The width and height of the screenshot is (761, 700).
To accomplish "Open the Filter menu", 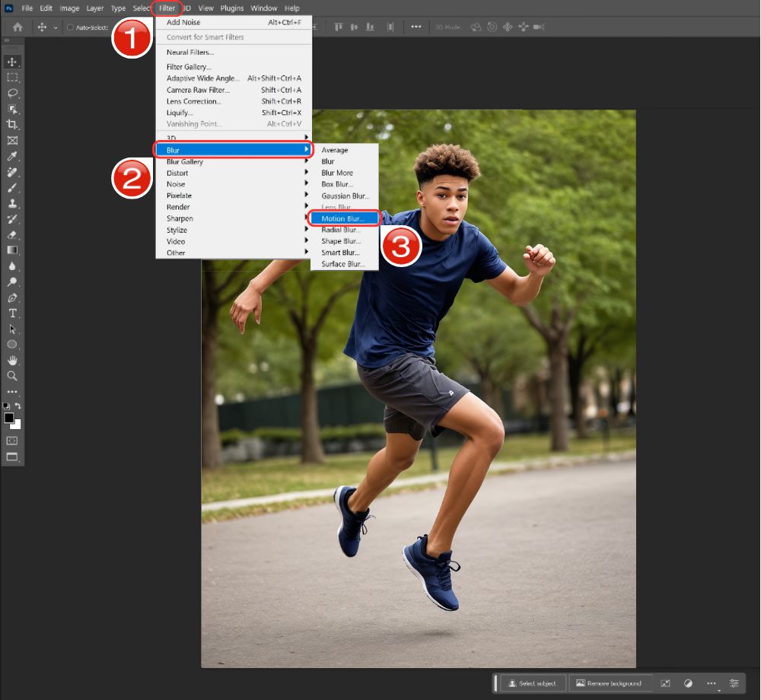I will (167, 8).
